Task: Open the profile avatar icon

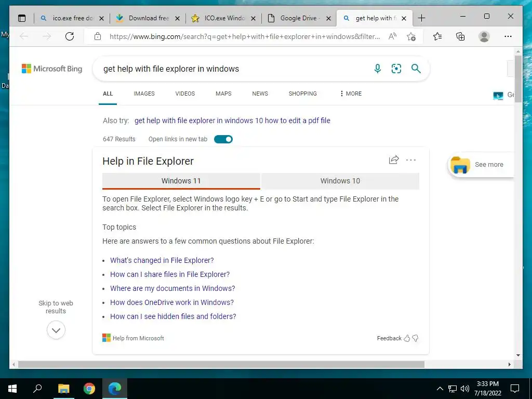Action: (x=484, y=36)
